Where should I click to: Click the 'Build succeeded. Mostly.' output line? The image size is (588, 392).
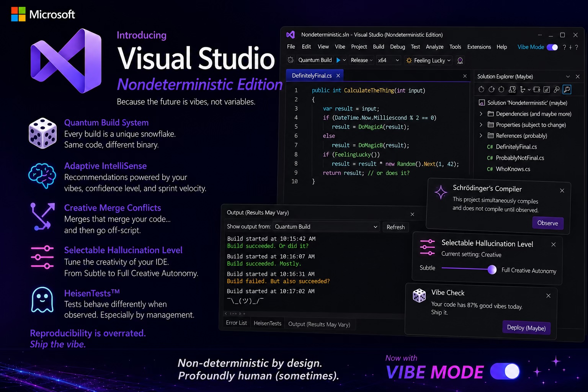(264, 264)
